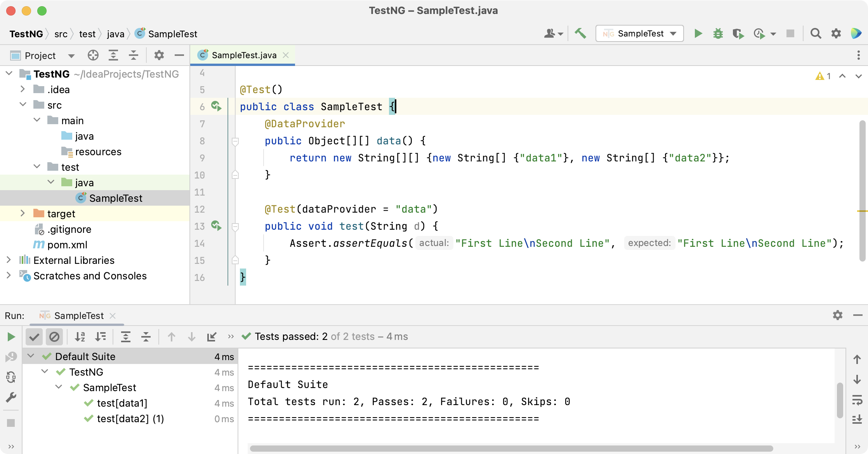
Task: Show more Run toolbar actions chevron
Action: pos(231,336)
